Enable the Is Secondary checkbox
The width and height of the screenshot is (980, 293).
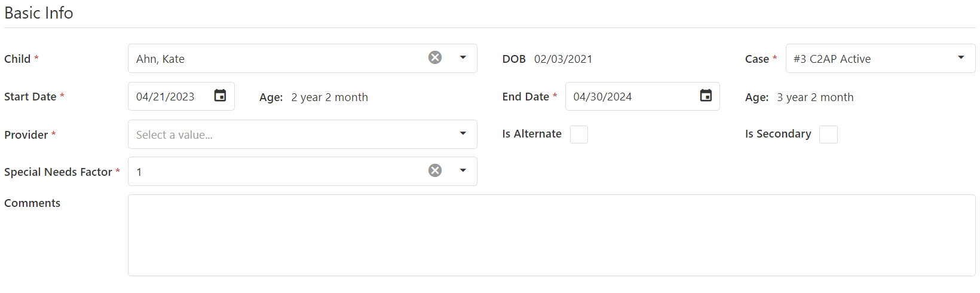(828, 135)
